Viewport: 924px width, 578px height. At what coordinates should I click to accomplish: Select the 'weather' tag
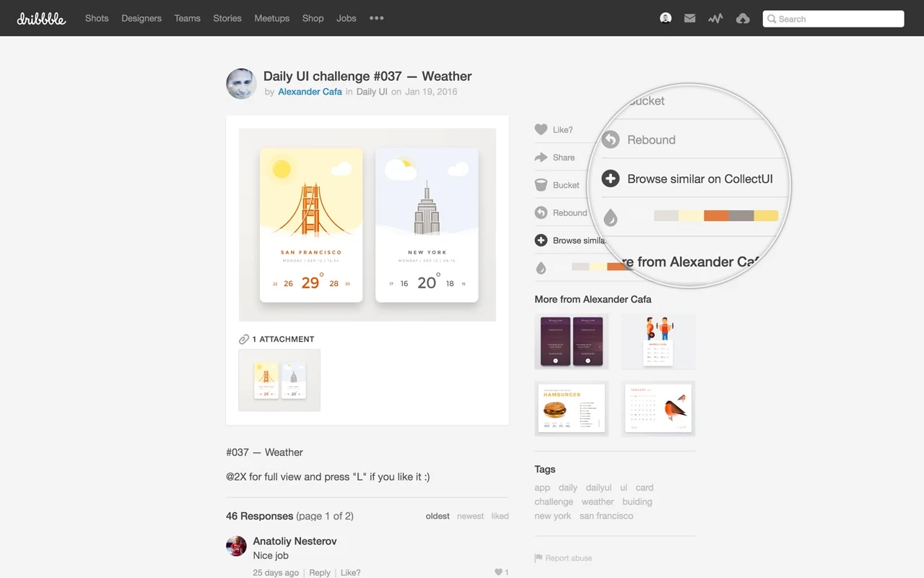(598, 501)
